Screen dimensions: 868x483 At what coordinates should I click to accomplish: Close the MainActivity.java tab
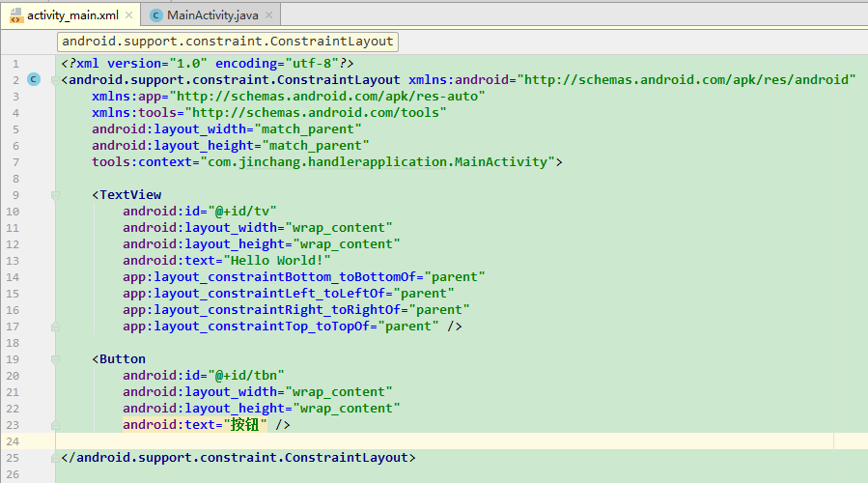click(269, 14)
